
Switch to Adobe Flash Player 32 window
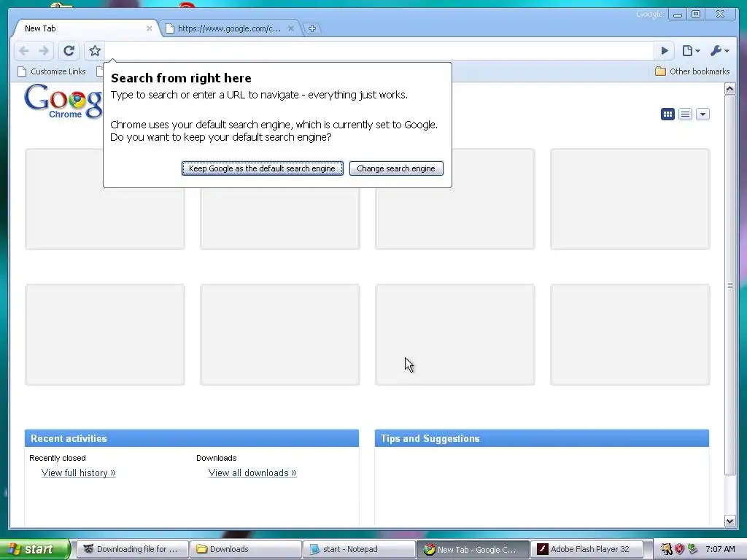586,549
